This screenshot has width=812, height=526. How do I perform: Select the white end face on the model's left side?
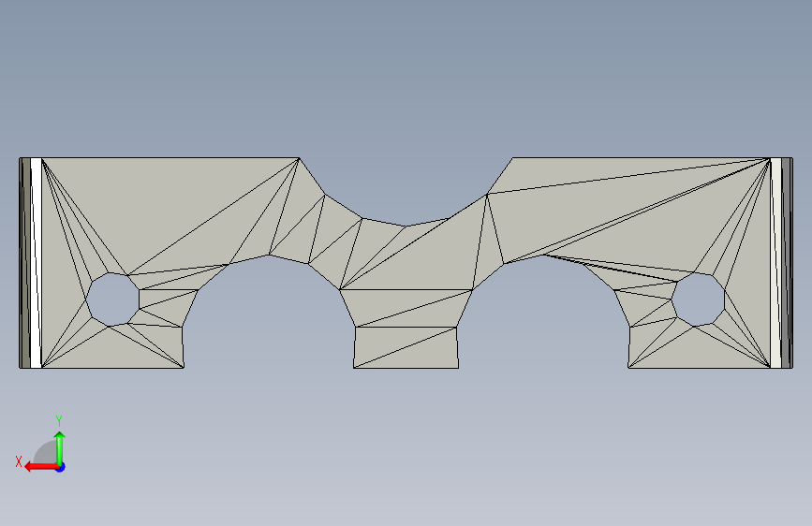[36, 263]
